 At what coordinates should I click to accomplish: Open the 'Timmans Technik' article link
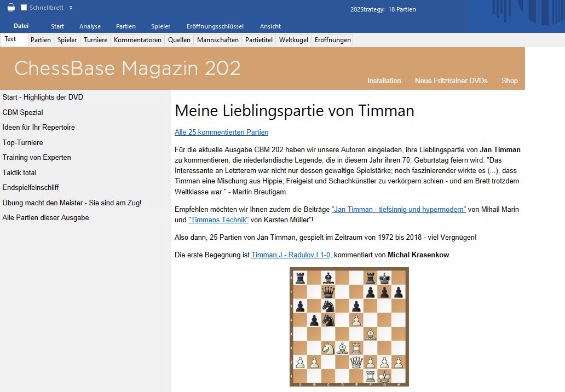coord(218,220)
